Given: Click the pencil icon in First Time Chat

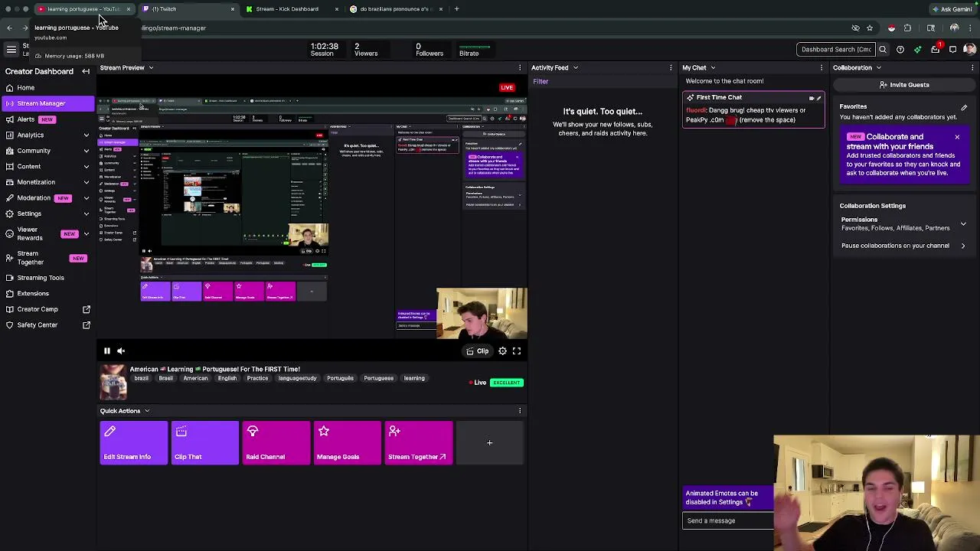Looking at the screenshot, I should (x=818, y=98).
